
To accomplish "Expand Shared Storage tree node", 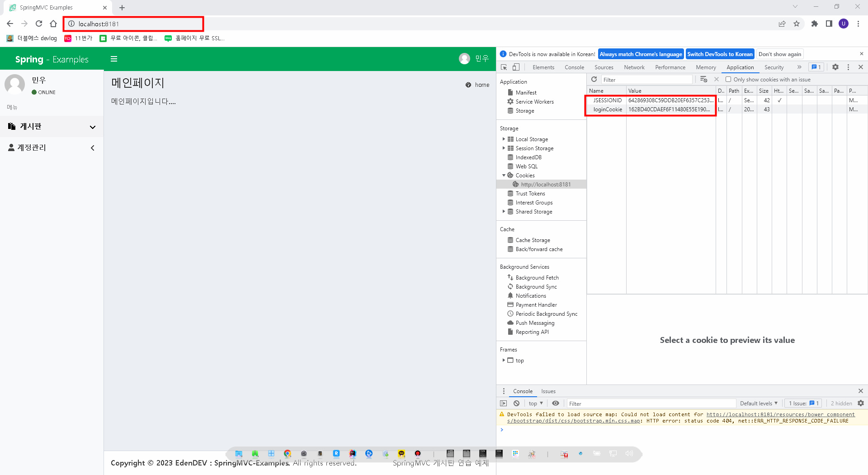I will 504,211.
